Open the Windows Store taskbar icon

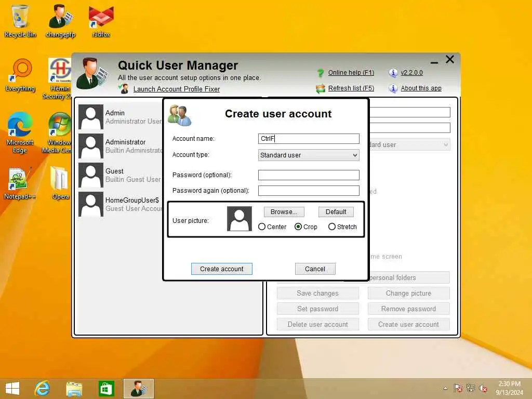tap(106, 389)
